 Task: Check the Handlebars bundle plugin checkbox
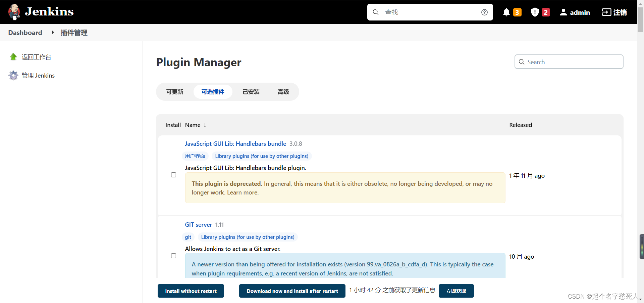173,175
